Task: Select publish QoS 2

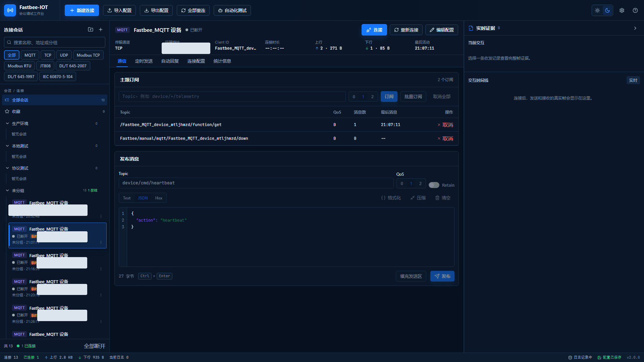Action: tap(420, 184)
